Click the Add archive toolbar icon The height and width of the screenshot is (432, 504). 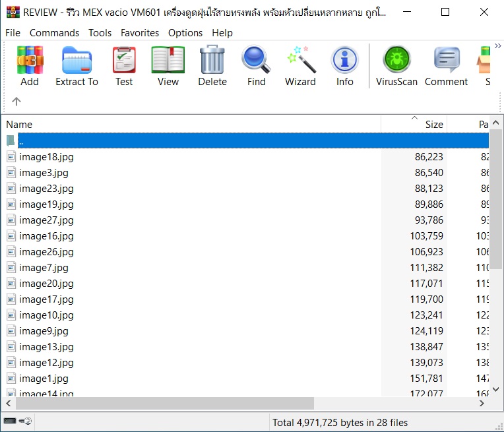tap(30, 66)
